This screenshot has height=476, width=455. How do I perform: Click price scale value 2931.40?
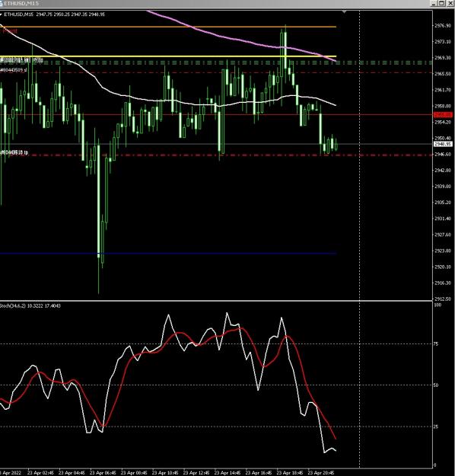pyautogui.click(x=443, y=219)
